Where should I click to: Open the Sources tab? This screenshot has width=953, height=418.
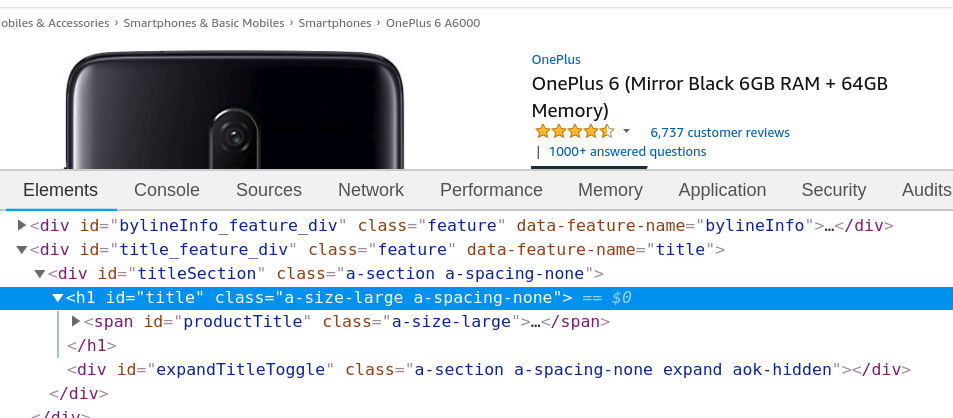(268, 190)
